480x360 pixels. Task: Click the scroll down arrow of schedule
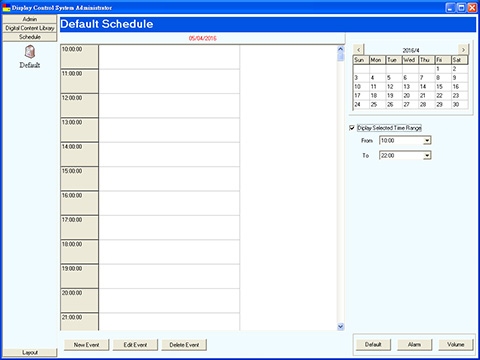[340, 326]
